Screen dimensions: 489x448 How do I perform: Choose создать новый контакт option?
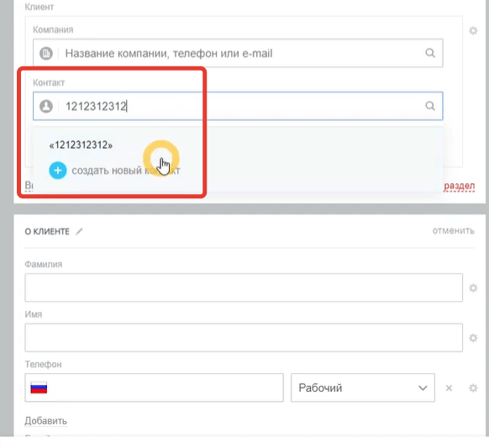[x=126, y=171]
